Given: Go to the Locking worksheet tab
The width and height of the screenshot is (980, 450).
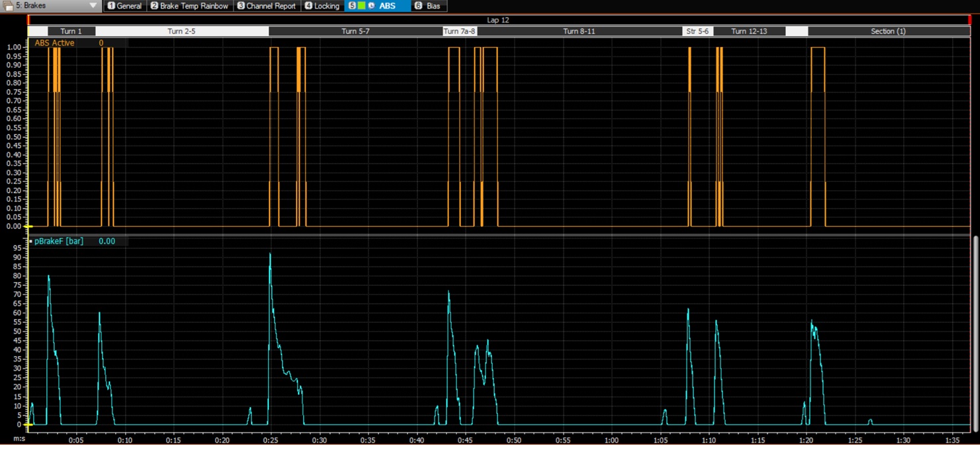Looking at the screenshot, I should pos(326,6).
